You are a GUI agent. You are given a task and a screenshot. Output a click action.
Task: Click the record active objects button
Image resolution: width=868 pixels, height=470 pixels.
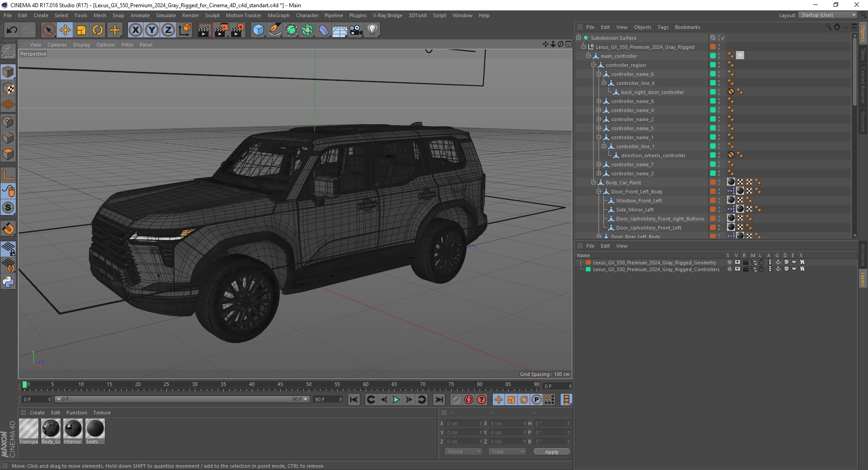456,399
